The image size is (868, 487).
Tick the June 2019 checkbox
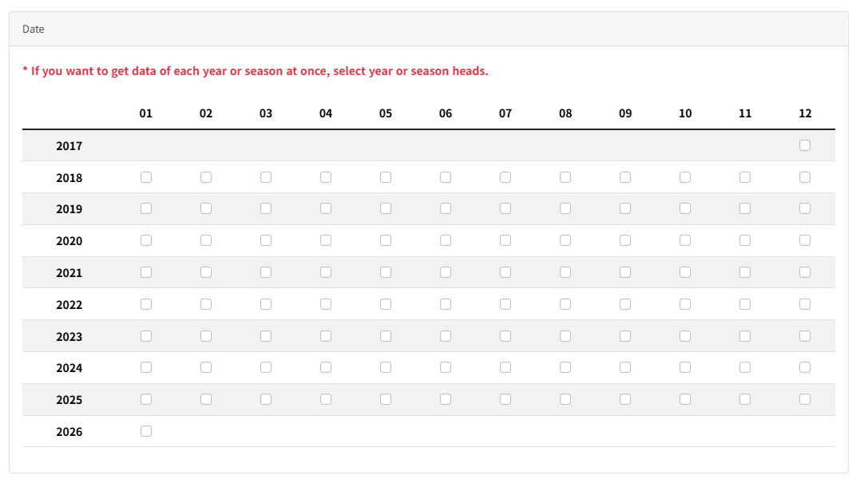pos(446,208)
